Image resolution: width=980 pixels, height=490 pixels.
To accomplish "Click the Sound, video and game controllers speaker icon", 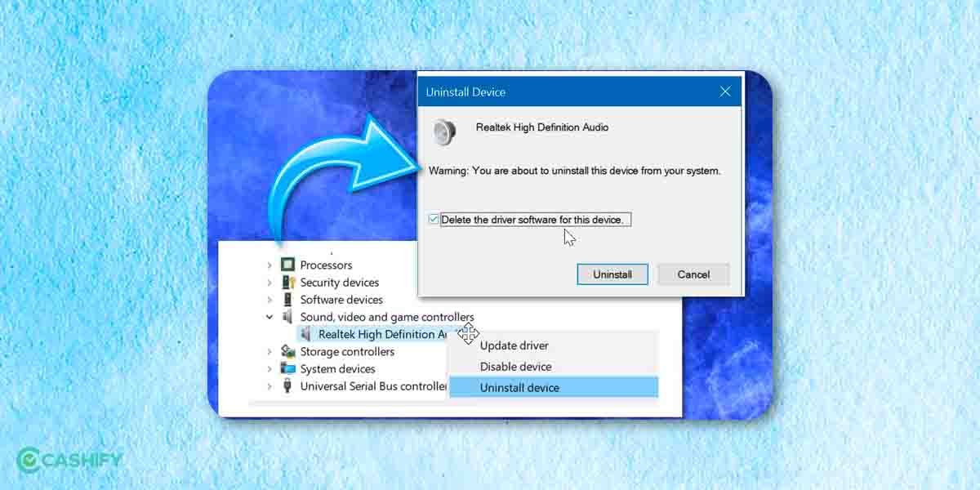I will pos(287,317).
